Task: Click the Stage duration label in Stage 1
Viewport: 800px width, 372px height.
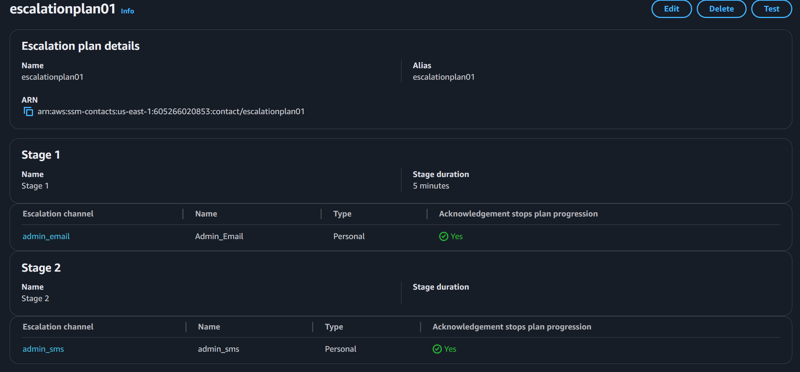Action: pyautogui.click(x=441, y=174)
